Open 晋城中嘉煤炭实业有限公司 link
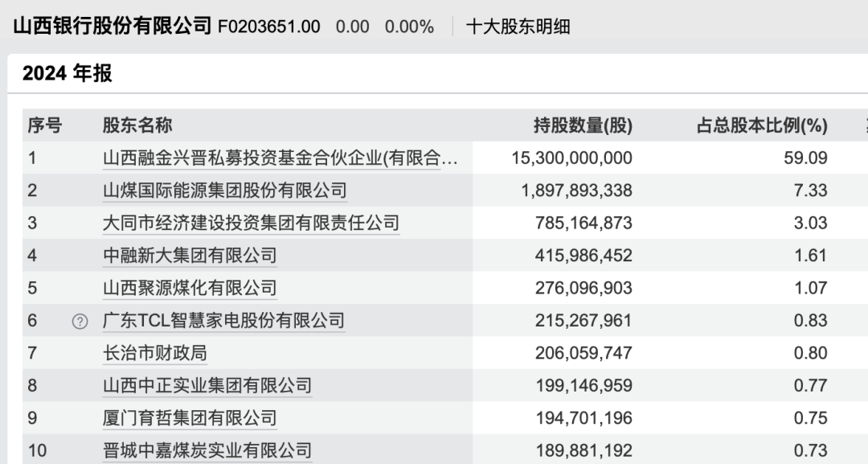 pos(207,450)
